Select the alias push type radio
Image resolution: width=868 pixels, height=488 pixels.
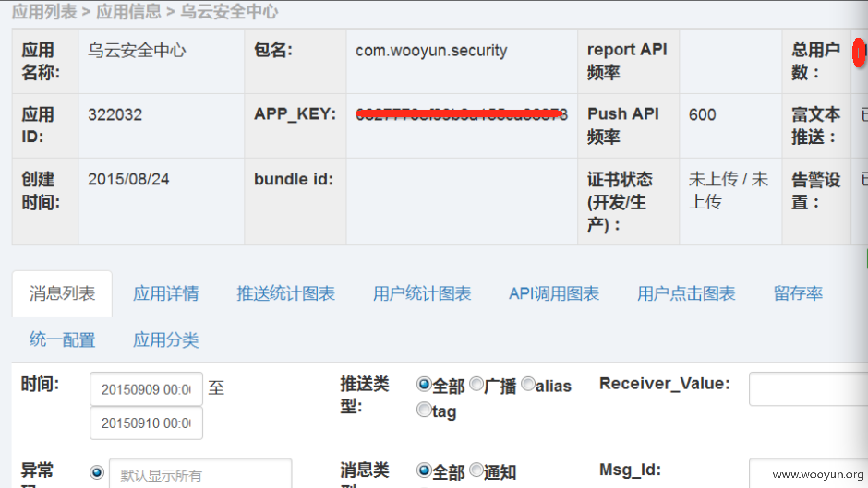tap(528, 384)
